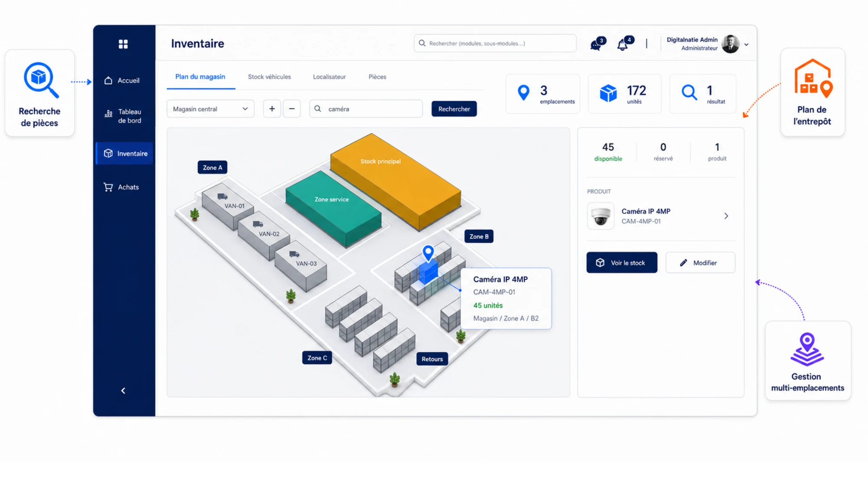Click the blue location pin on map
868x488 pixels.
pos(428,253)
